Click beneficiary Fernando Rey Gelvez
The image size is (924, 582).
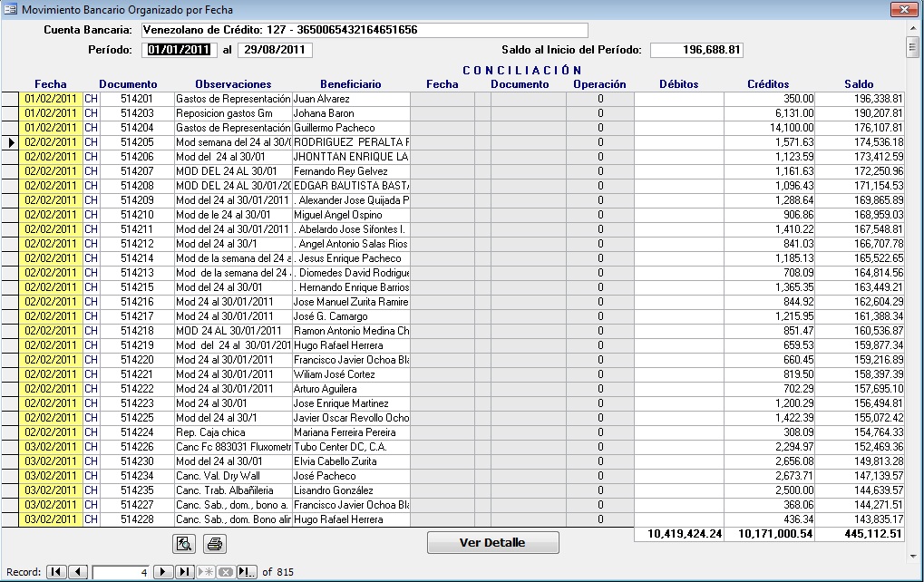click(341, 171)
